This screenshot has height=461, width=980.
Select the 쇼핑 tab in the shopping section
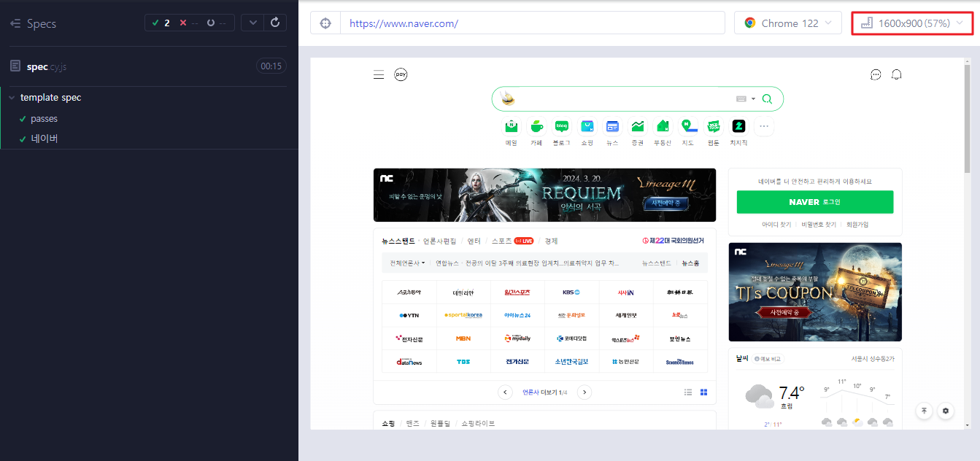pyautogui.click(x=388, y=423)
